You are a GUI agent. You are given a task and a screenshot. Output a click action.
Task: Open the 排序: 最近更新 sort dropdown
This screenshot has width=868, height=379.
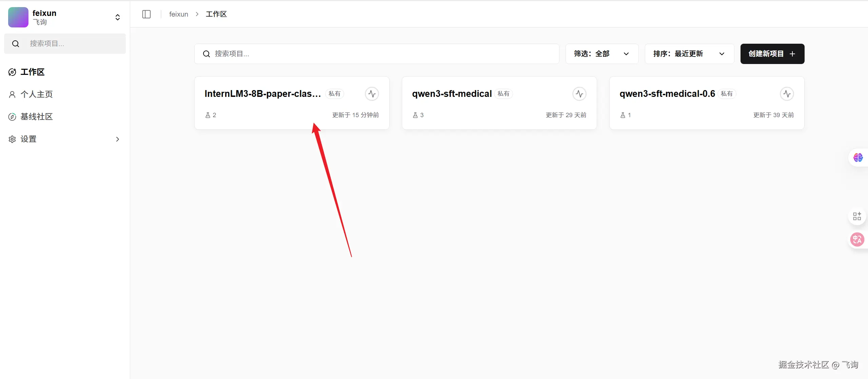click(x=689, y=54)
